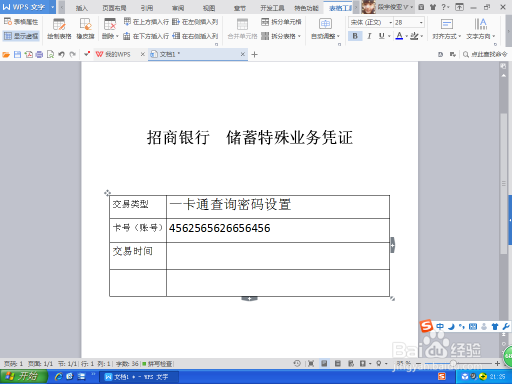Click the zoom in plus button
Viewport: 512px width, 384px height.
[497, 363]
